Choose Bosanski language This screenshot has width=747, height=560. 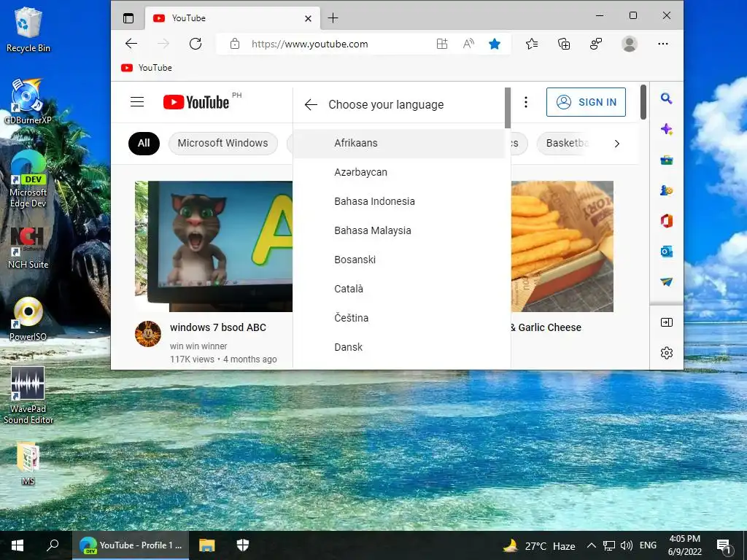click(x=399, y=260)
